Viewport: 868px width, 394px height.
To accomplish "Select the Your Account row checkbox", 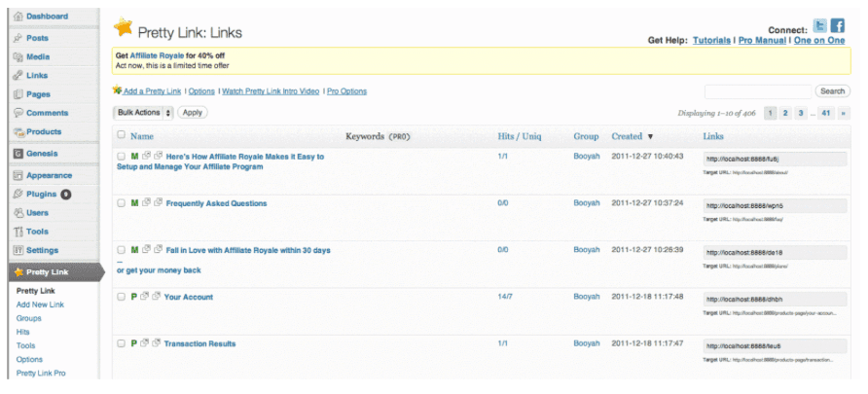I will point(122,297).
